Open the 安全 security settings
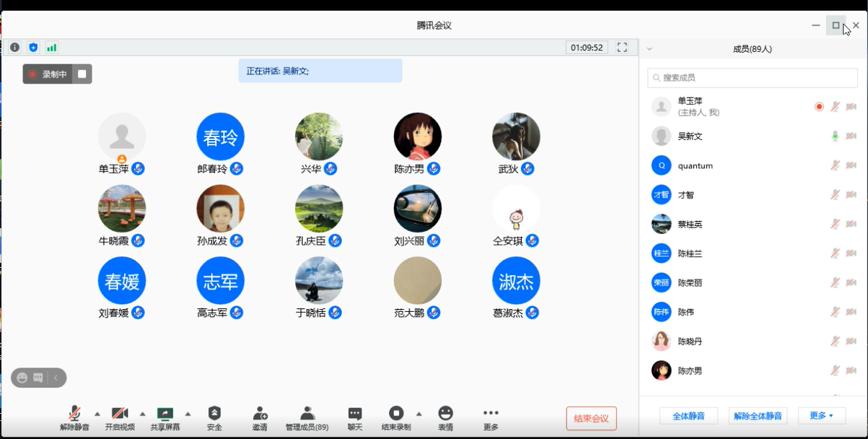The image size is (868, 439). coord(214,417)
